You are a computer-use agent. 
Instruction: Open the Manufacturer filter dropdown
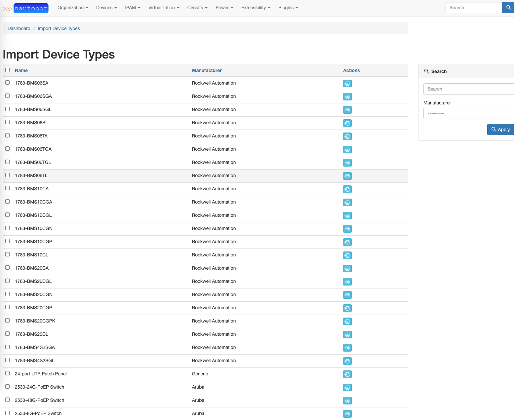(x=468, y=113)
